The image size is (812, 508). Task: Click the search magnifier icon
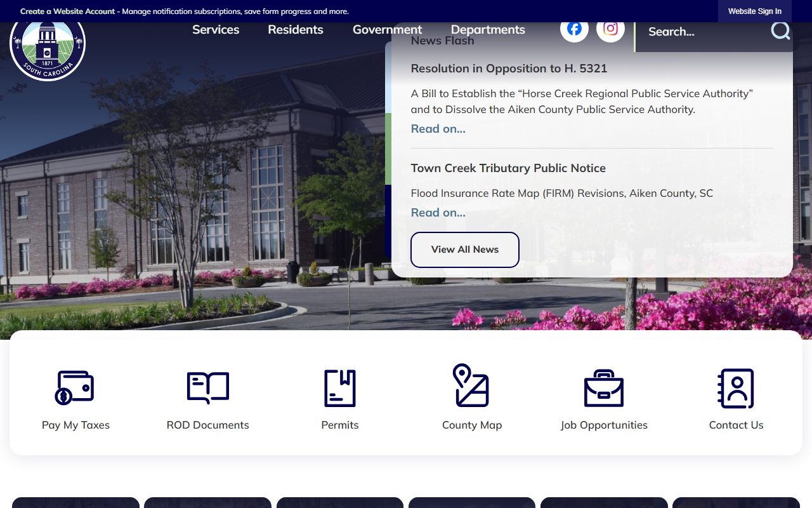click(x=780, y=30)
